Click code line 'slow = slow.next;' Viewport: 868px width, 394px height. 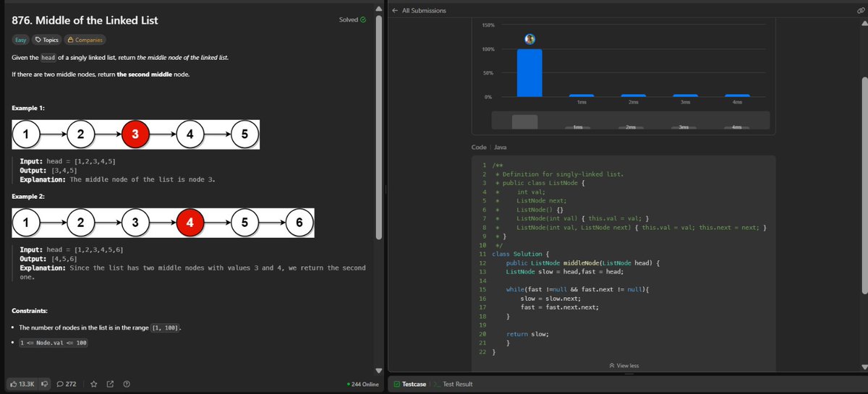(550, 298)
